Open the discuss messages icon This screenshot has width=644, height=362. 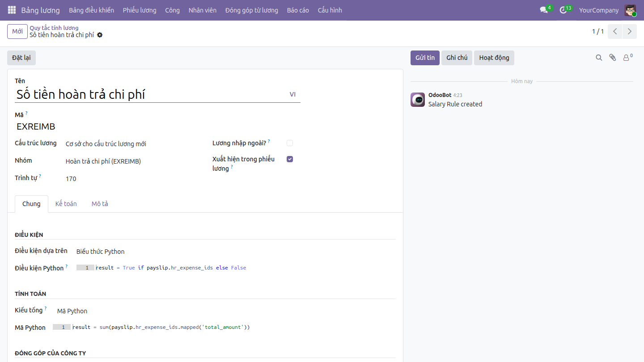point(544,10)
